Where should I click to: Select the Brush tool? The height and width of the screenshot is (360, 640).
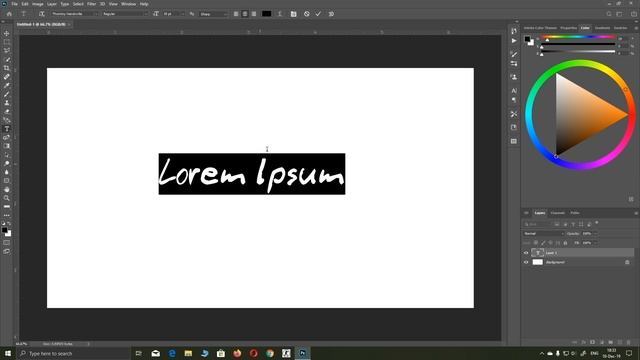[7, 94]
